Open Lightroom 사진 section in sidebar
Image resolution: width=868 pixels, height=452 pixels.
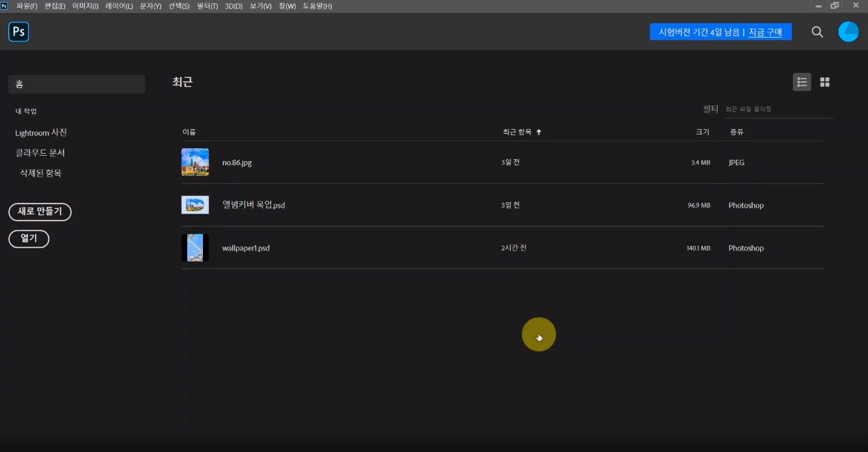pyautogui.click(x=40, y=132)
